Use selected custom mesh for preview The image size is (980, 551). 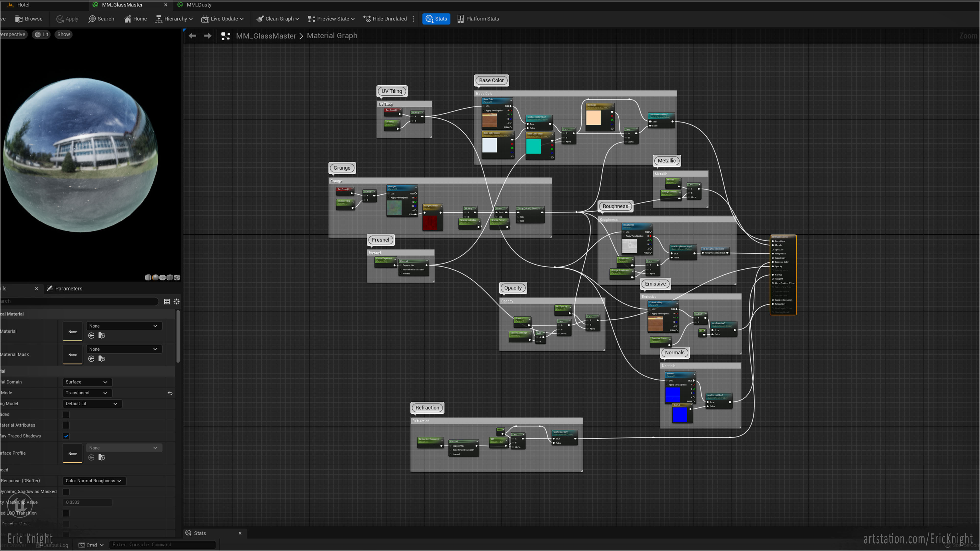[x=177, y=278]
